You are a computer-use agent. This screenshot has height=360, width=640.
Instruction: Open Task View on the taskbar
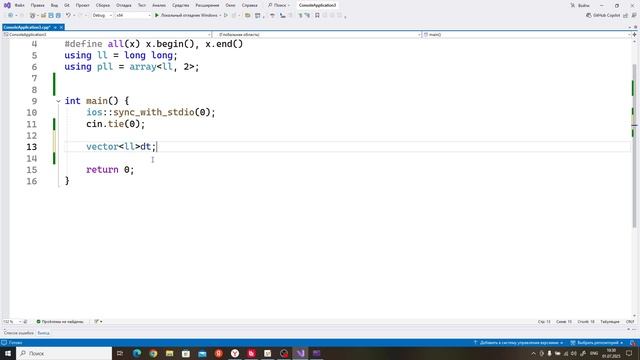click(x=120, y=353)
